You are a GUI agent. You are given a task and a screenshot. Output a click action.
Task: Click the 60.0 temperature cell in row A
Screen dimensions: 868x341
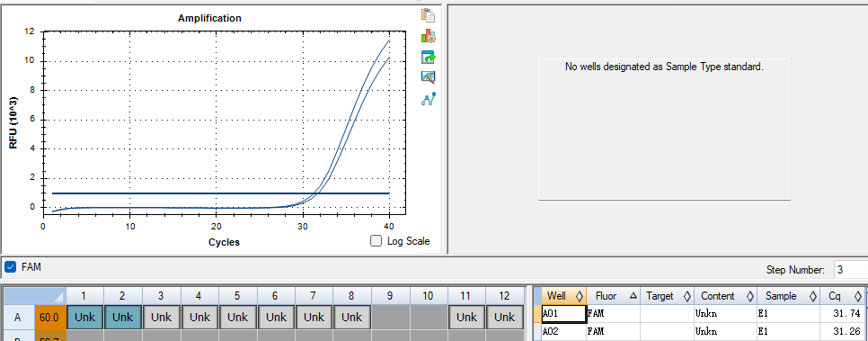point(50,318)
